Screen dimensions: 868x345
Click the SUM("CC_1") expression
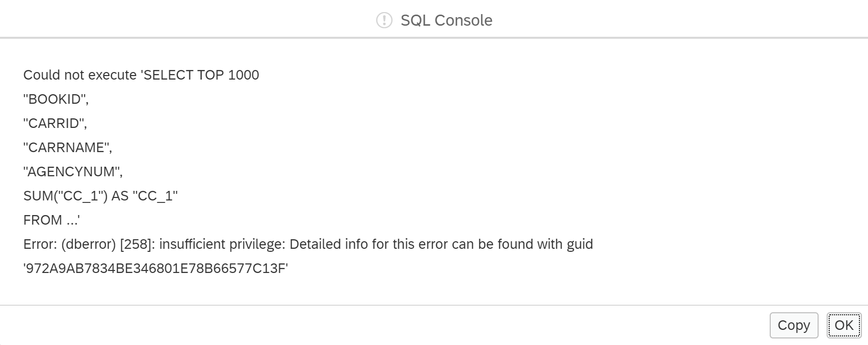click(66, 196)
